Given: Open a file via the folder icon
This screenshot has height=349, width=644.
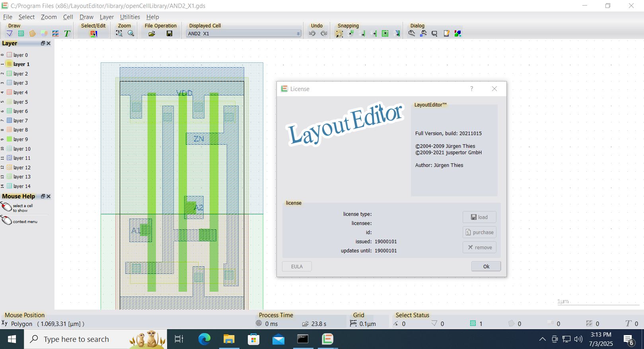Looking at the screenshot, I should (x=152, y=34).
